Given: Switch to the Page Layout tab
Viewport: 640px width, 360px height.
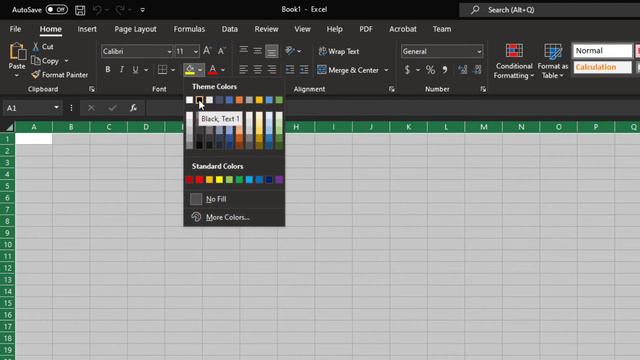Looking at the screenshot, I should [x=135, y=29].
